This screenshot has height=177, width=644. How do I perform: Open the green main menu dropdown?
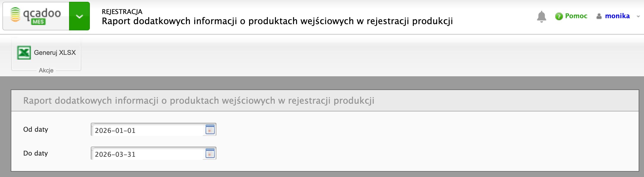pyautogui.click(x=79, y=16)
